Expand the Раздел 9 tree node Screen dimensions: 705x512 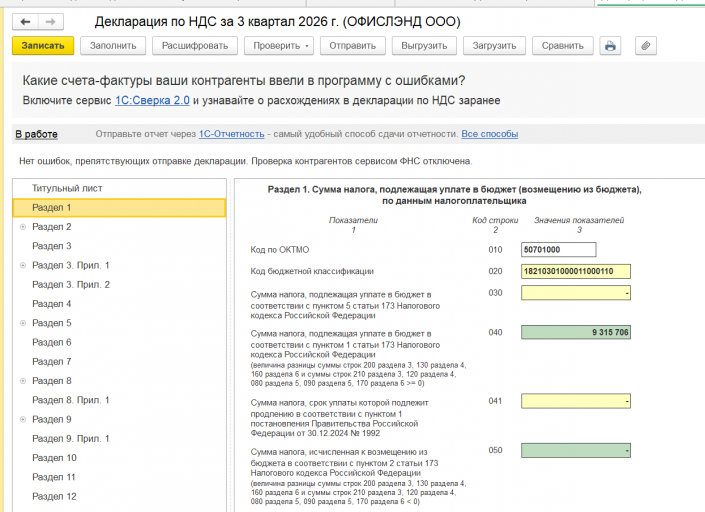[x=23, y=420]
